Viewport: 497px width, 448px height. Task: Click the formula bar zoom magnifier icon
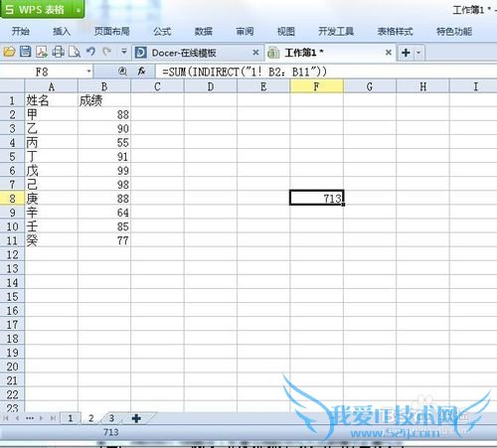pos(122,71)
